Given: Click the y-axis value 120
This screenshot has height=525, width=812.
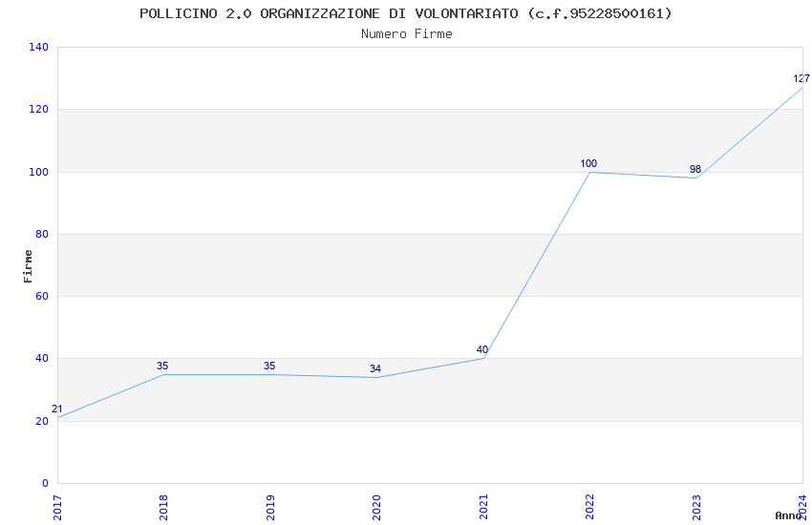Looking at the screenshot, I should pos(39,109).
